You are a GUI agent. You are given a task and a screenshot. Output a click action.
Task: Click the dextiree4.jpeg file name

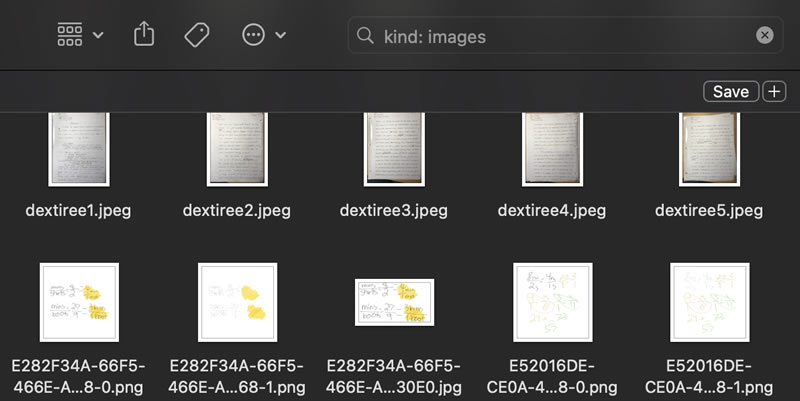click(x=552, y=211)
